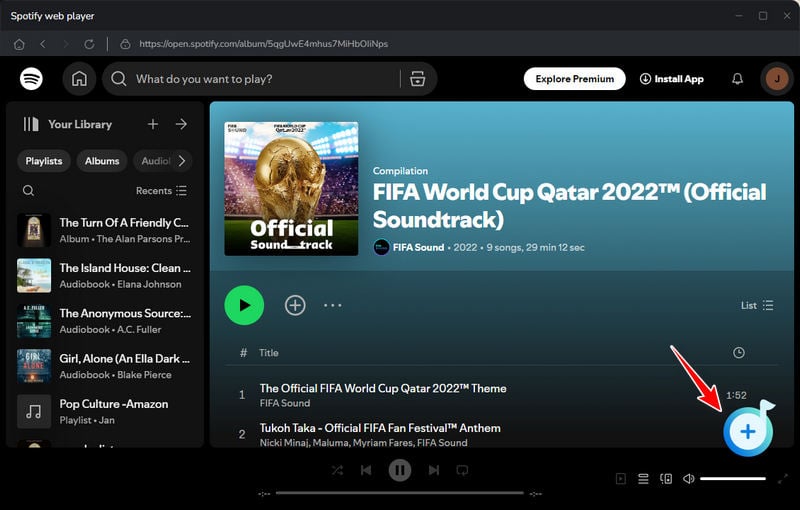The image size is (800, 510).
Task: Open The Turn Of A Friendly Card album
Action: pos(105,230)
